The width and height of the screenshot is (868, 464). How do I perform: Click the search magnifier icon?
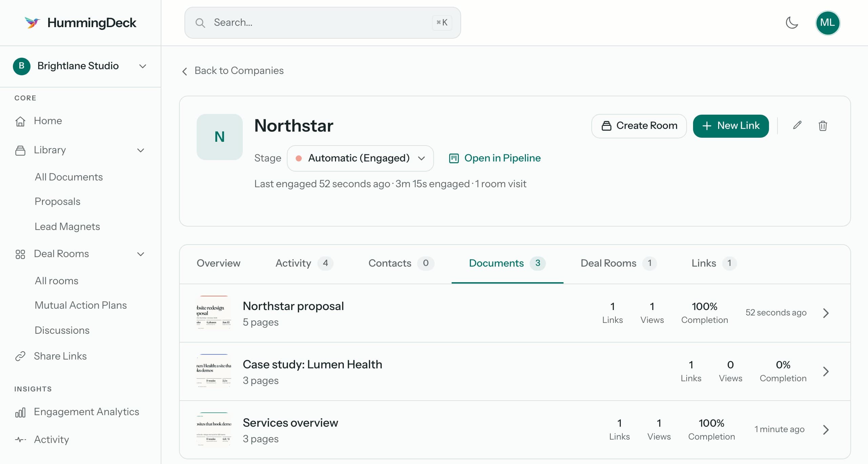click(200, 23)
